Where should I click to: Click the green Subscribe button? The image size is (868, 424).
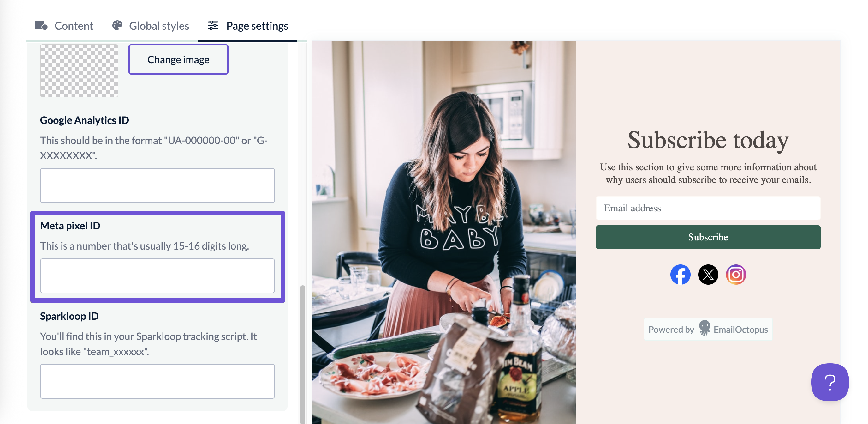pos(708,238)
